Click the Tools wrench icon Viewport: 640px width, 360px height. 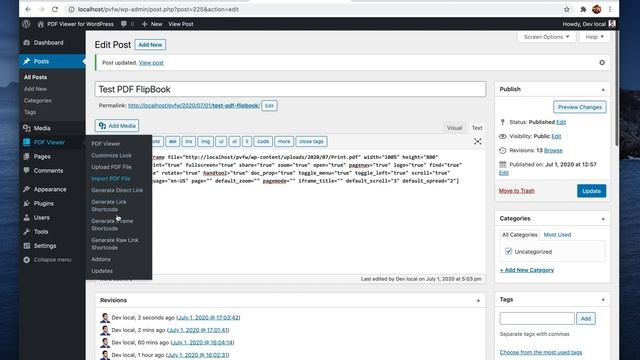(x=27, y=231)
